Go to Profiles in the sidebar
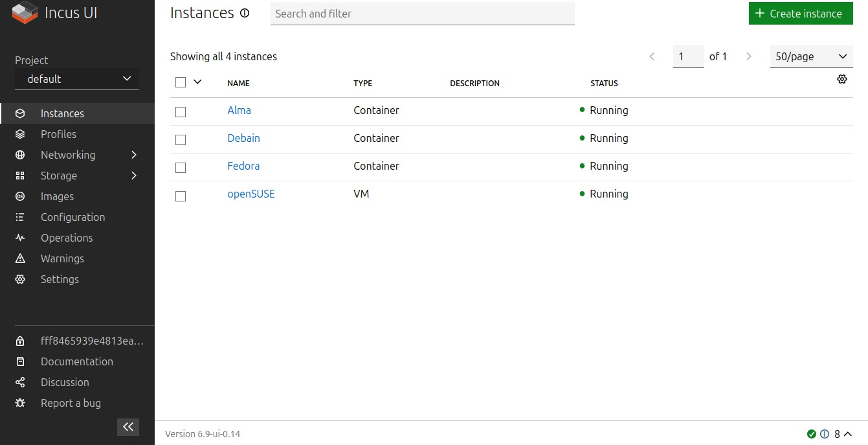Screen dimensions: 868x445 [58, 134]
